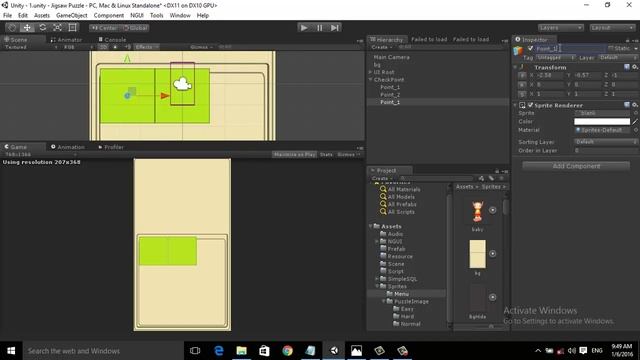Open Transform help book icon
Image resolution: width=640 pixels, height=360 pixels.
click(627, 67)
